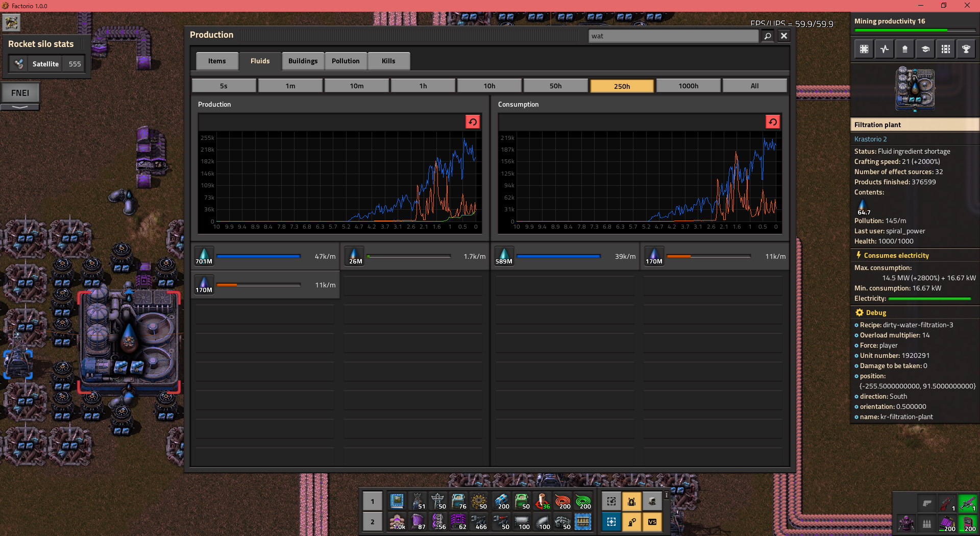Toggle the VS shortcut button
Screen dimensions: 980x536
(x=652, y=522)
